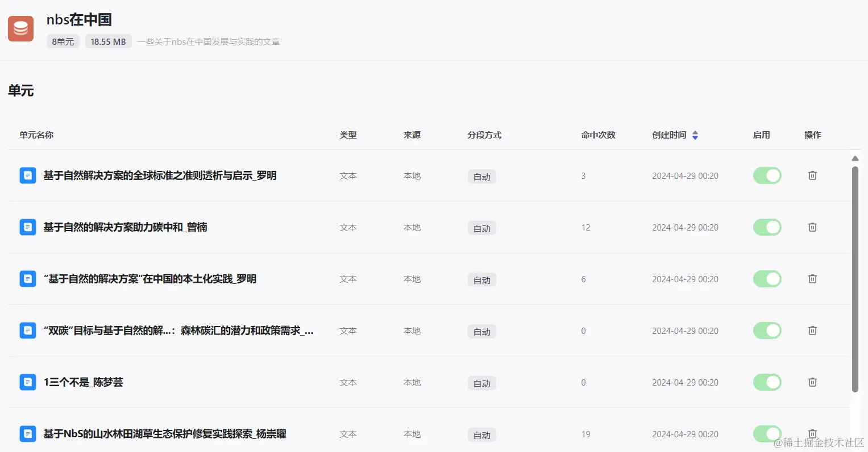Image resolution: width=868 pixels, height=452 pixels.
Task: Click the 自动 tag in 本土化实践 row
Action: click(x=482, y=280)
